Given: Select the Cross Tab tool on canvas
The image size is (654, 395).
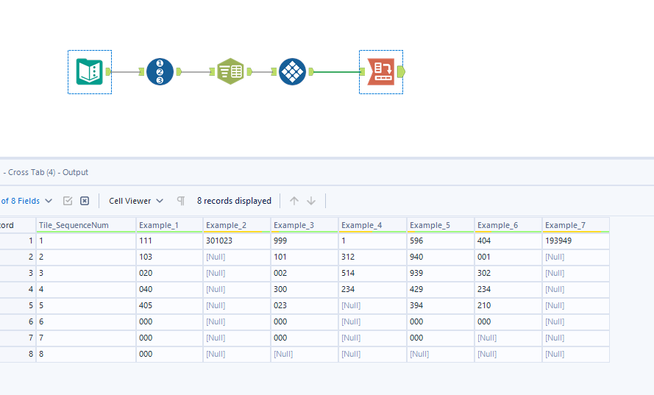Looking at the screenshot, I should [x=292, y=72].
